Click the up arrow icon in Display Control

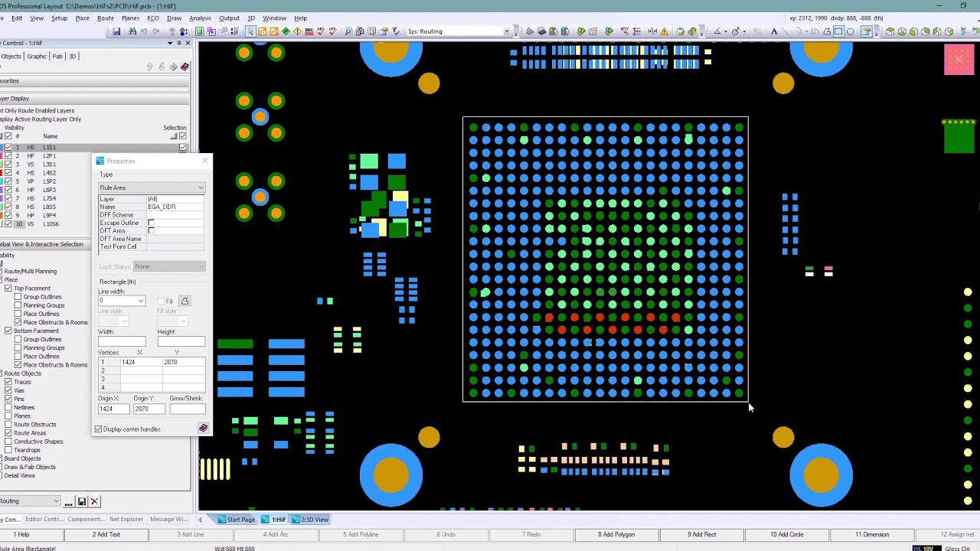[150, 67]
